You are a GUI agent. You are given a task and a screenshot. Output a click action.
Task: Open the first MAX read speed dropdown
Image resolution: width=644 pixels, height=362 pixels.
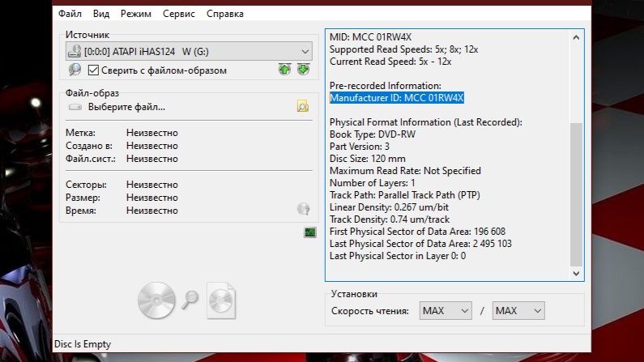pyautogui.click(x=446, y=311)
